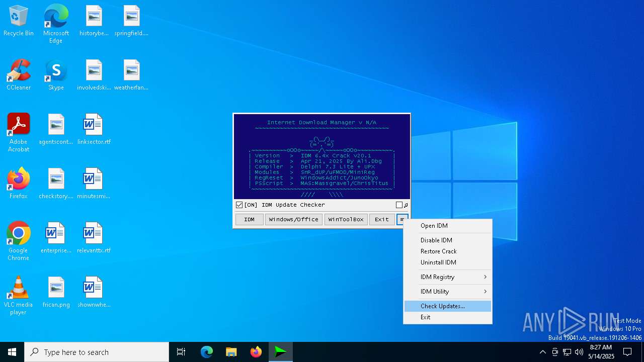Click the Exit button in tool window

[x=382, y=219]
